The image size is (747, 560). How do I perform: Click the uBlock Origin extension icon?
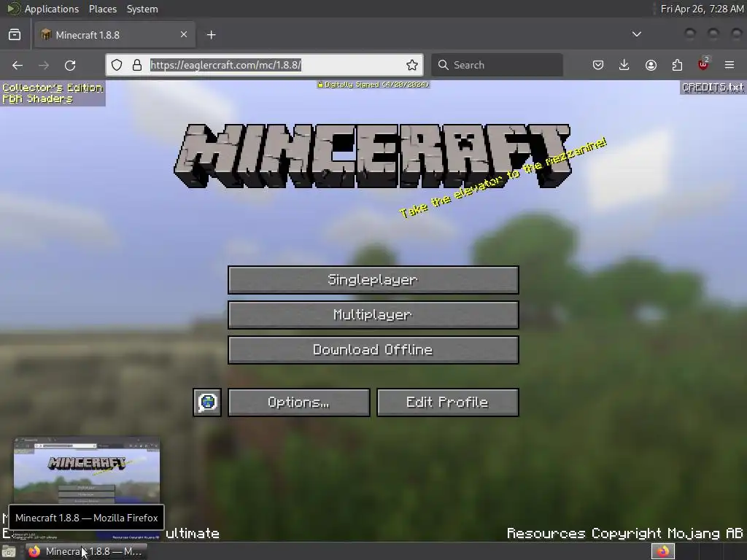703,64
